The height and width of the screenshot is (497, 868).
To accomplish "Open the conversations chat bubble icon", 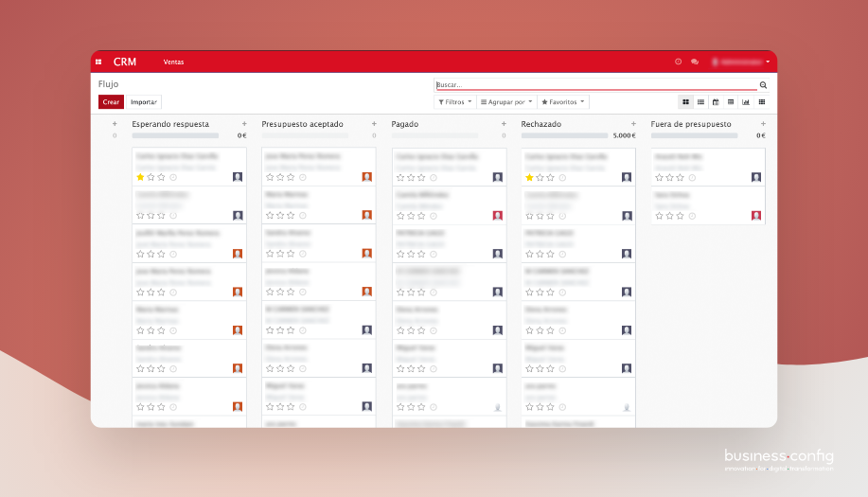I will pos(695,62).
